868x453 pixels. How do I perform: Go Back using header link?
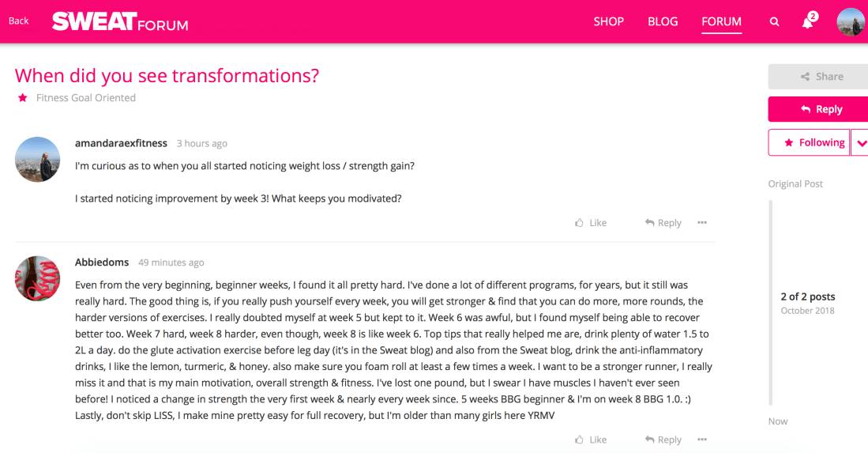click(x=19, y=21)
